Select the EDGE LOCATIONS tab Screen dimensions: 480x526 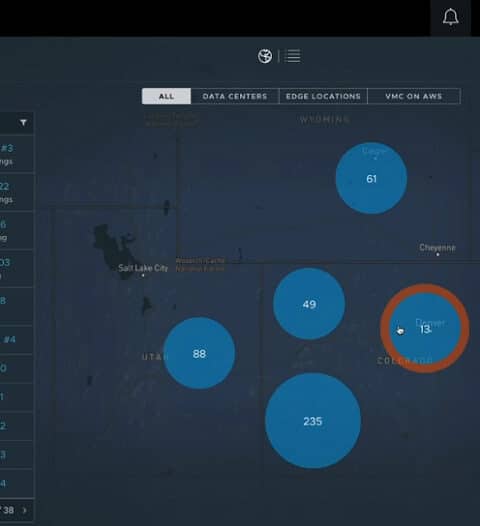tap(323, 96)
